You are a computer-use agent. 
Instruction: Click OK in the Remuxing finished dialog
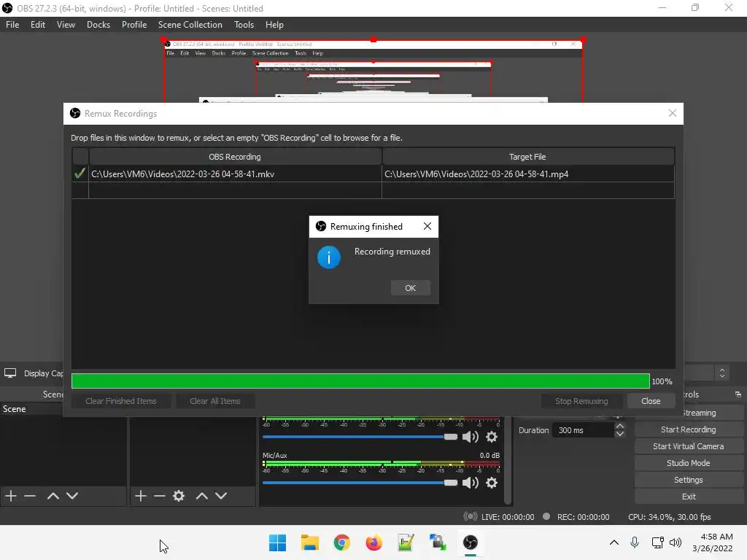[x=410, y=287]
